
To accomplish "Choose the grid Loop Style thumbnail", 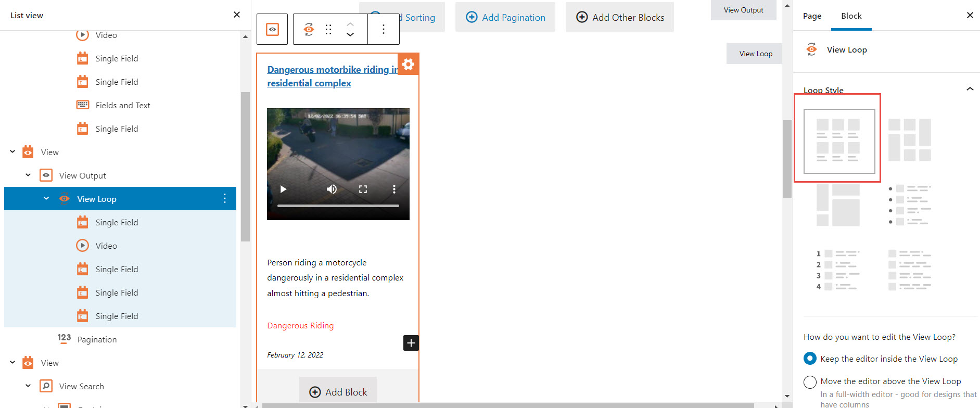I will (839, 141).
